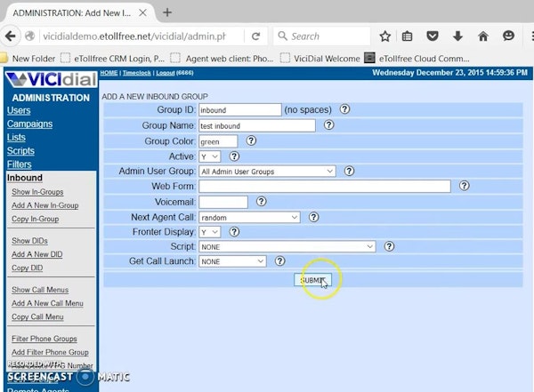The height and width of the screenshot is (392, 534).
Task: Click Show In-Groups link
Action: click(37, 192)
